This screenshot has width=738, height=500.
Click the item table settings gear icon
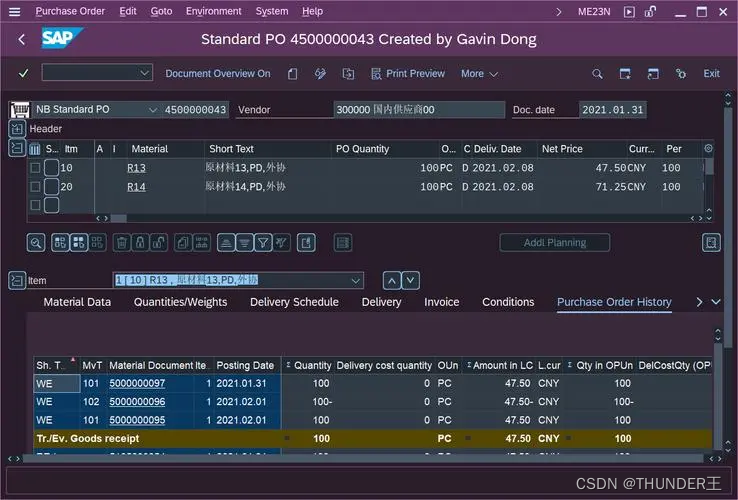(x=708, y=149)
